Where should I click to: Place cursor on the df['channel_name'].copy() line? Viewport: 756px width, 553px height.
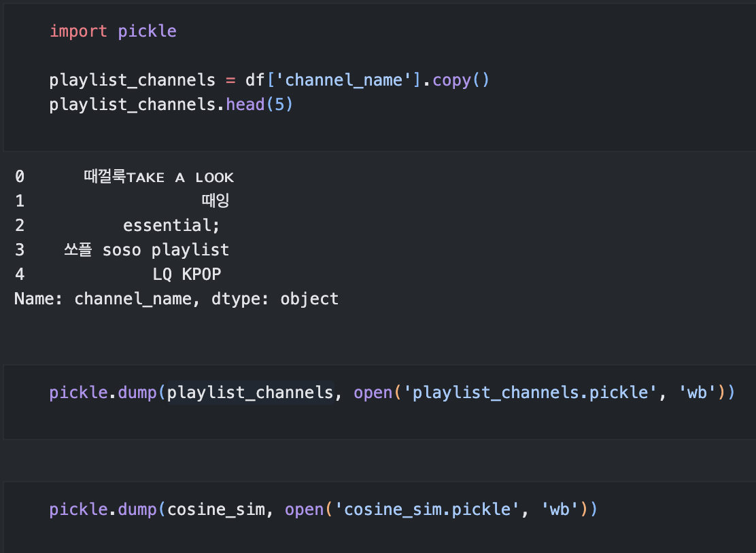[269, 80]
